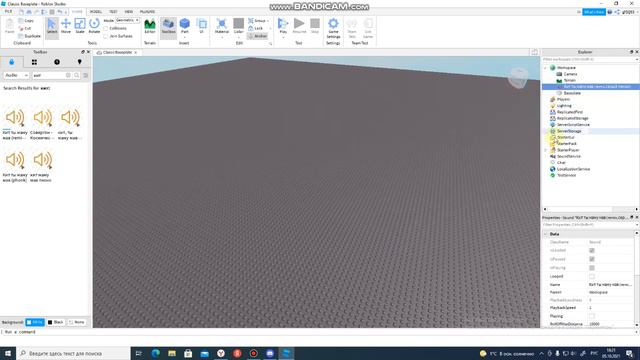Open the Properties filter dropdown arrow
Image resolution: width=640 pixels, height=360 pixels.
pos(637,224)
